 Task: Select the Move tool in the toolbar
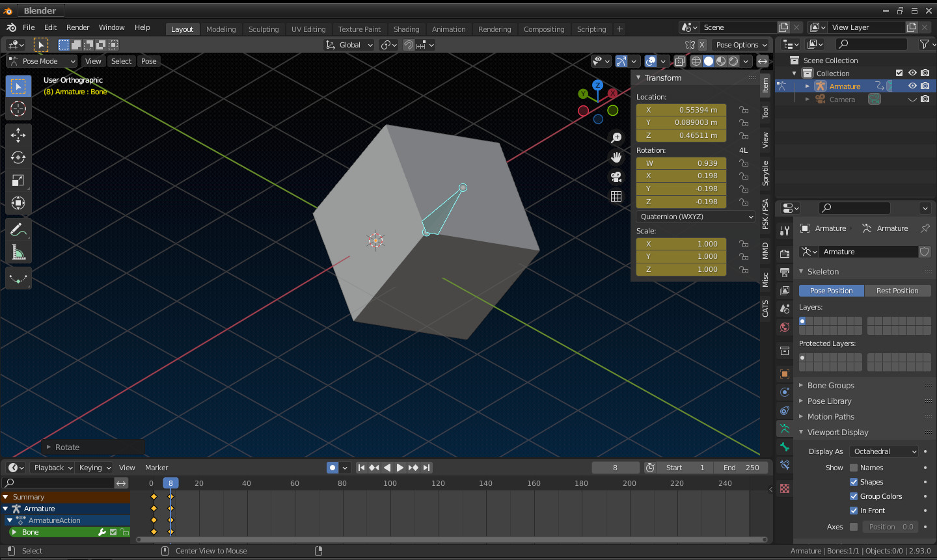[x=18, y=135]
